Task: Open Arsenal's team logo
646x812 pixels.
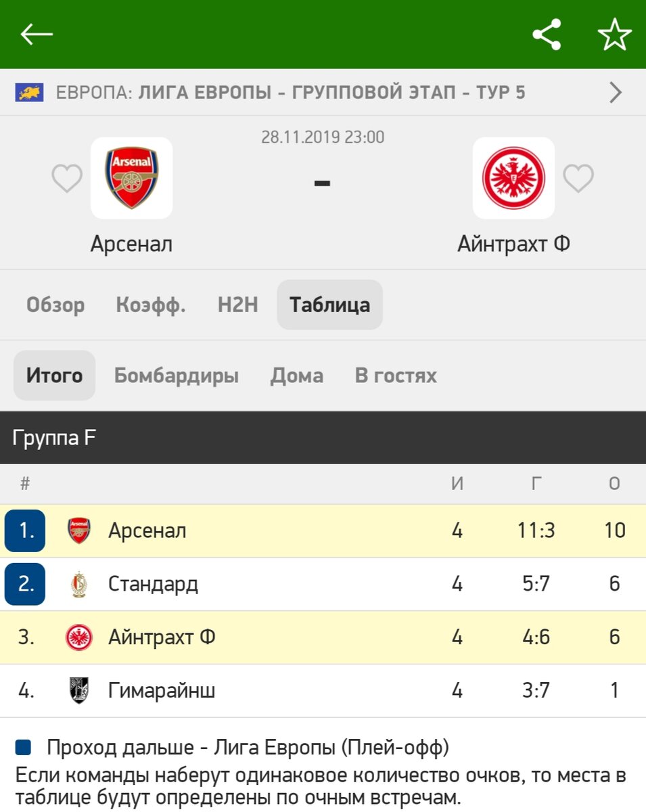Action: click(x=132, y=178)
